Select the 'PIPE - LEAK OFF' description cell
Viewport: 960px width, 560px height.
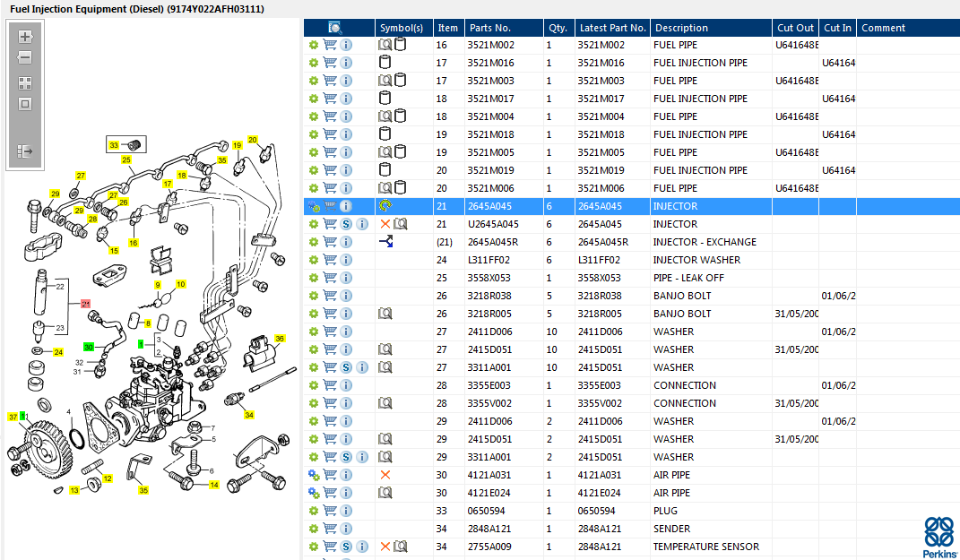711,278
